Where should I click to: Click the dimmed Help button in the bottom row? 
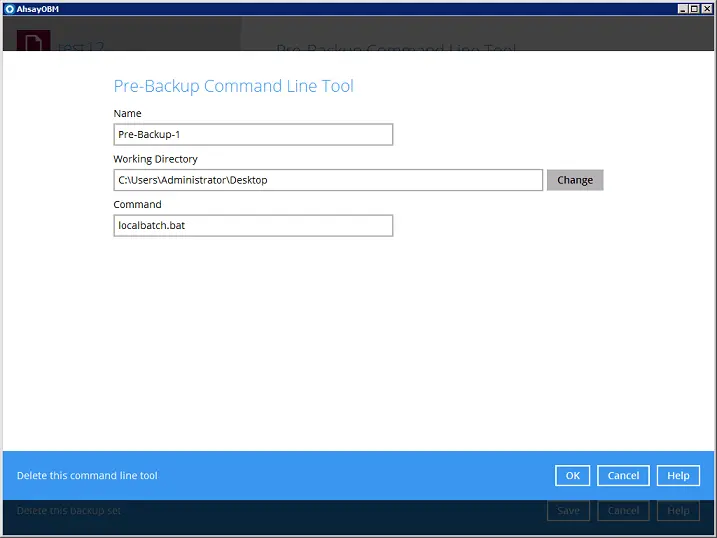pos(678,511)
